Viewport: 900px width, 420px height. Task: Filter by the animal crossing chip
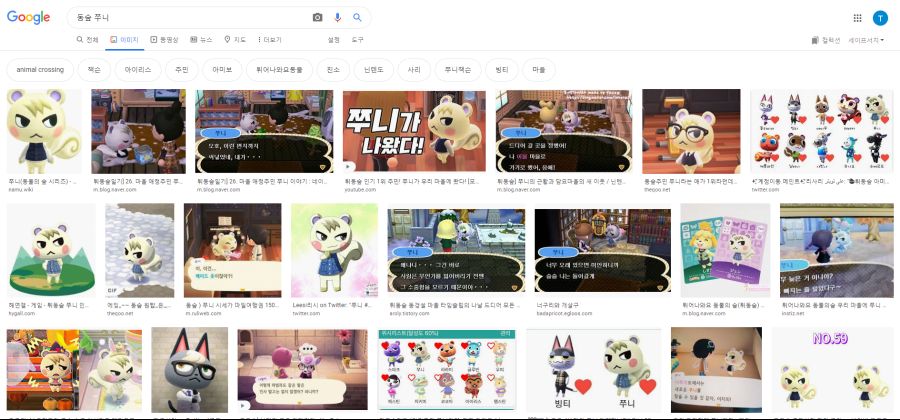pyautogui.click(x=40, y=70)
